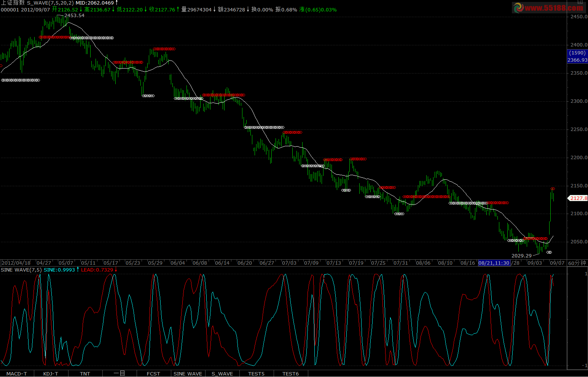588x377 pixels.
Task: Switch to the 一目 indicator tab
Action: (119, 374)
